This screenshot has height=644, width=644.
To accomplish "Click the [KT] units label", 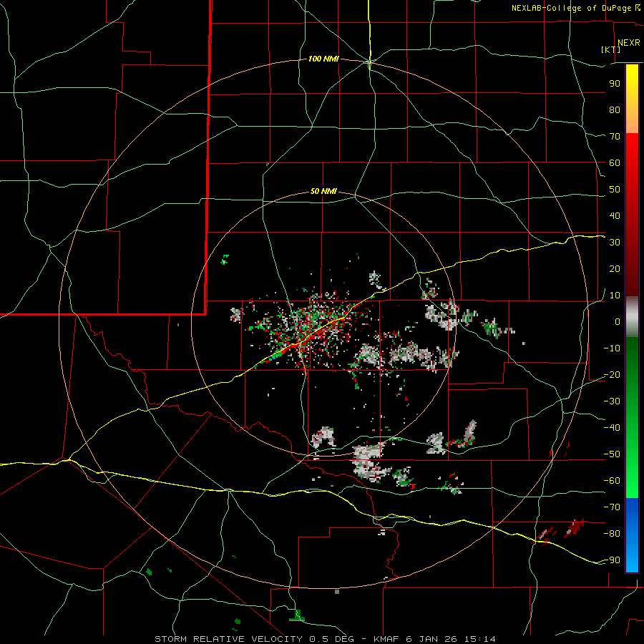I will [x=611, y=49].
